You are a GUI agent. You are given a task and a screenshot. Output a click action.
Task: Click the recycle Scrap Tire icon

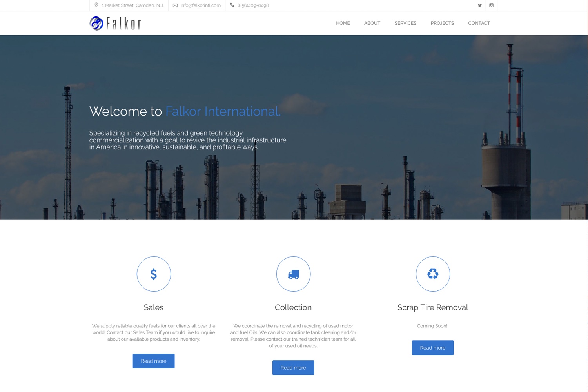[x=433, y=274]
